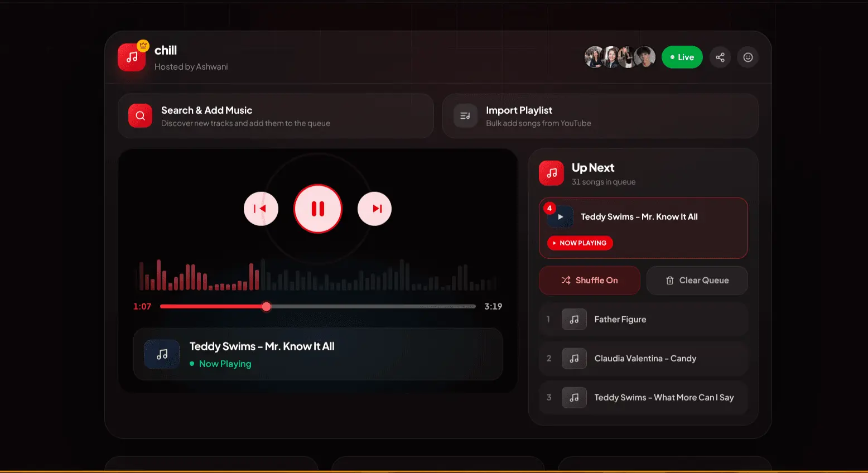Click the music note icon in the now playing card

coord(162,354)
